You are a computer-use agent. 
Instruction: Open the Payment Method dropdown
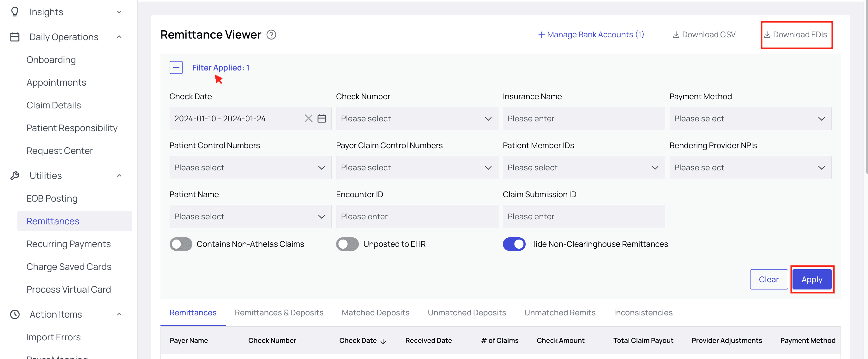pos(750,119)
